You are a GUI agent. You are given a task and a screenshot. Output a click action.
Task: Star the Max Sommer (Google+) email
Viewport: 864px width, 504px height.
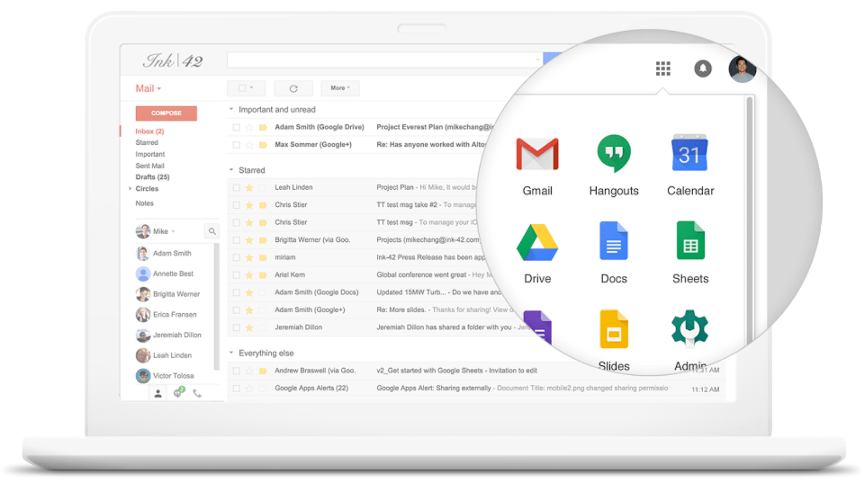tap(249, 145)
